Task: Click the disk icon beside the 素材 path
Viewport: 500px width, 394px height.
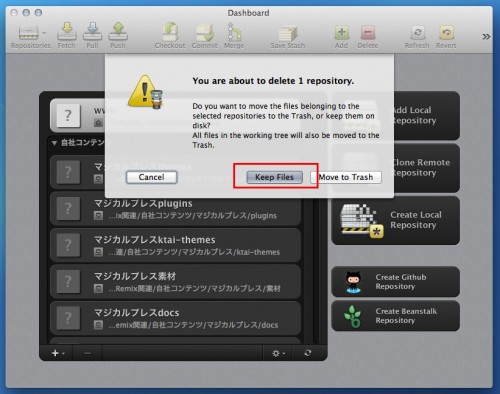Action: tap(98, 288)
